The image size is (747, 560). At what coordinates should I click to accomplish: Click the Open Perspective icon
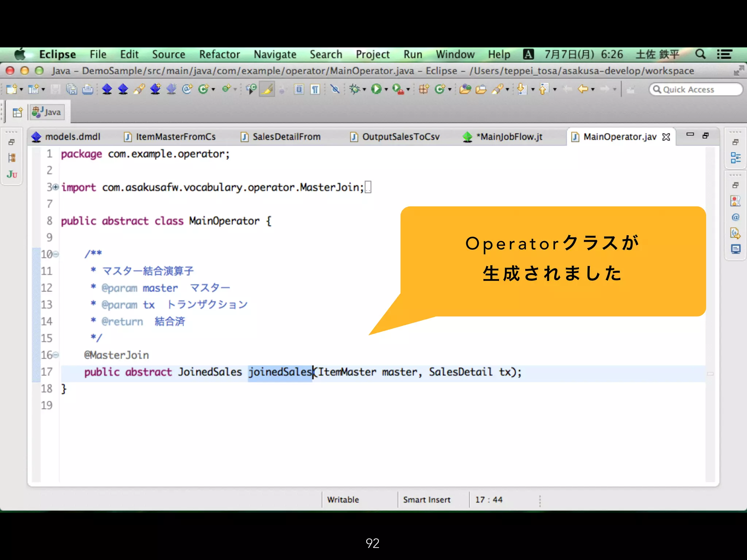coord(17,112)
